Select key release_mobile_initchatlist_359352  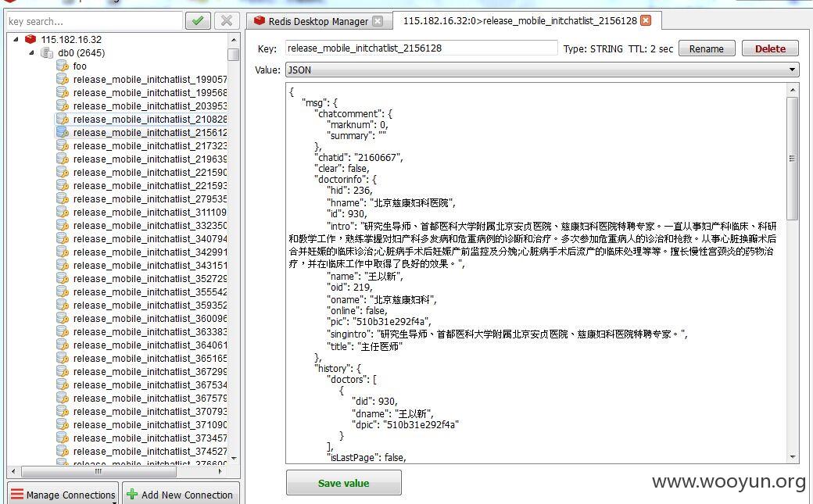click(x=150, y=306)
